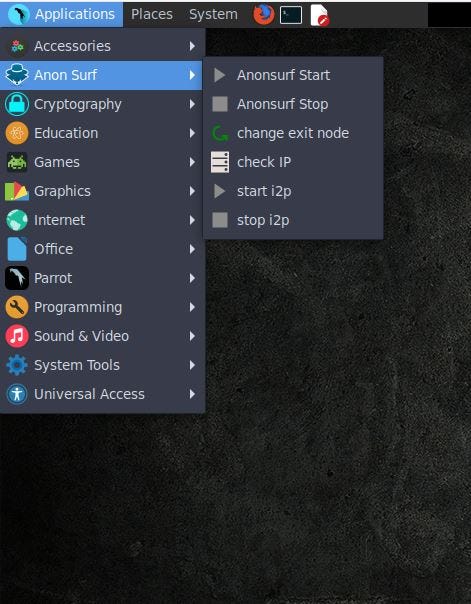Click the Programming wrench icon

coord(17,307)
